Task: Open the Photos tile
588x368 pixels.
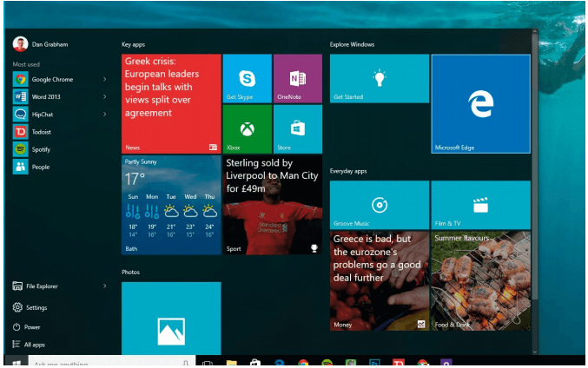Action: (171, 319)
